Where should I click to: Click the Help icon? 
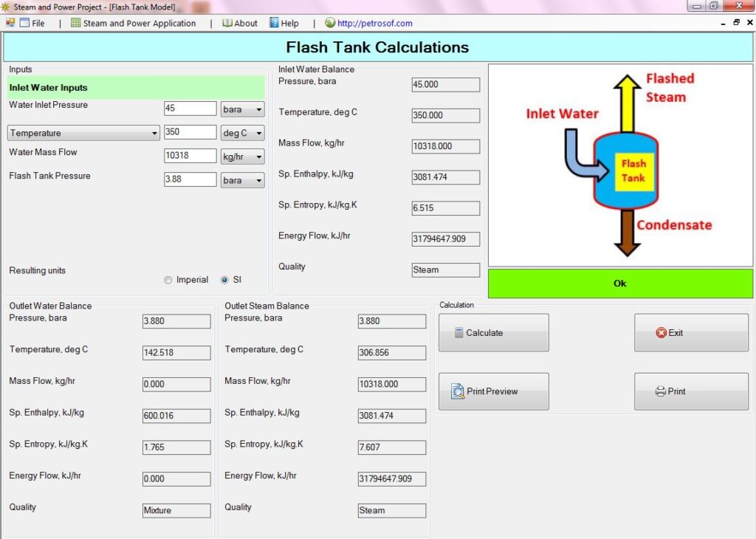click(273, 23)
